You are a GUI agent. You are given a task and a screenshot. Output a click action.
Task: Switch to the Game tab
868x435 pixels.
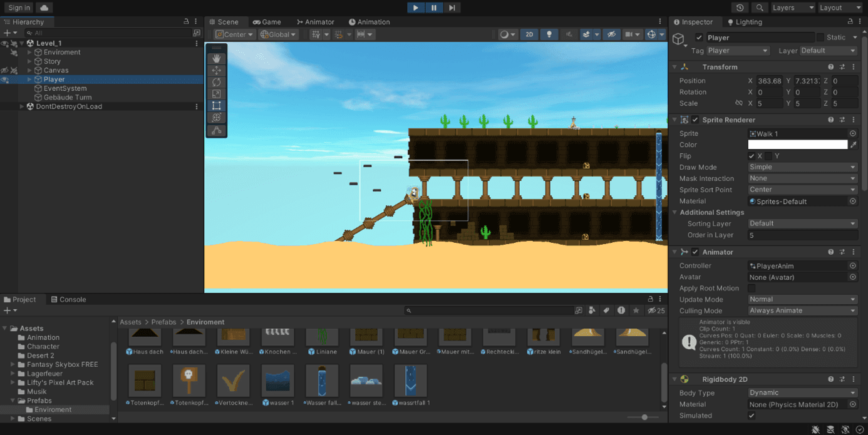coord(266,22)
